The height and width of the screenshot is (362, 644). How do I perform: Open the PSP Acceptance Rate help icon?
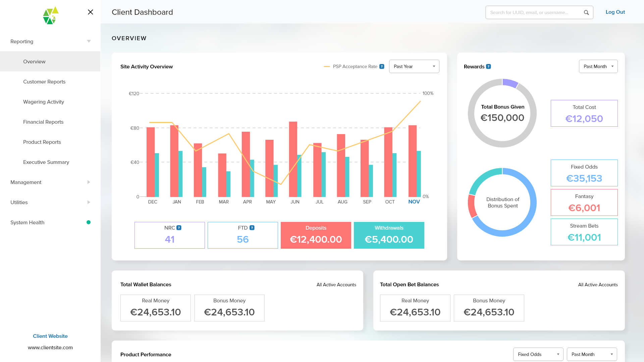click(381, 66)
